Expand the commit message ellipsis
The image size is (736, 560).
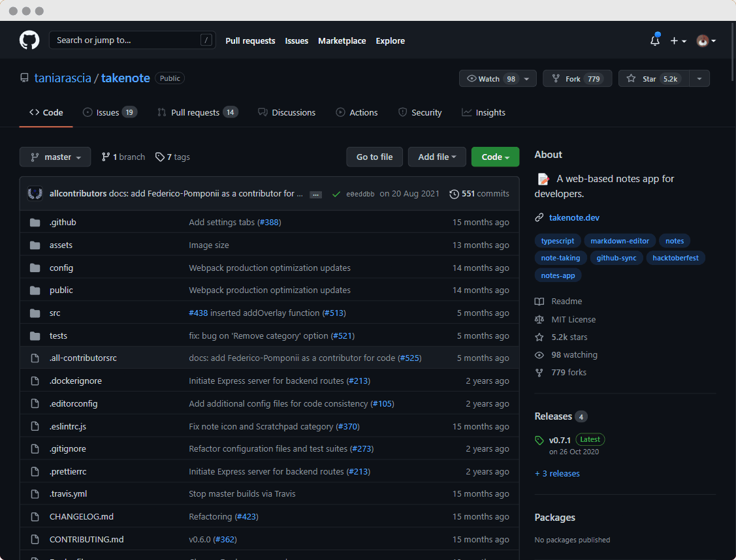point(316,194)
